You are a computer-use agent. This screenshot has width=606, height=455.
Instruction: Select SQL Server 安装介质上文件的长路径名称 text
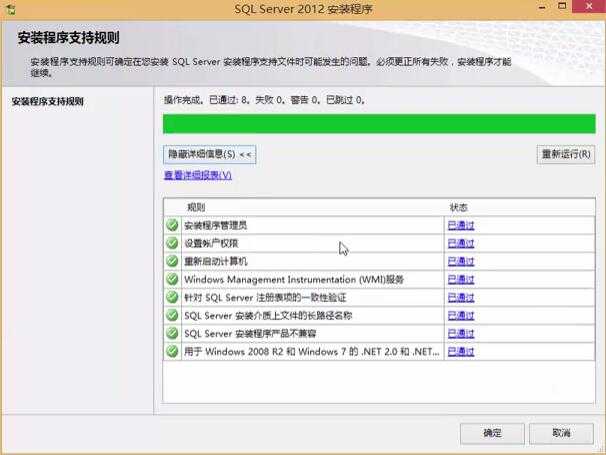click(x=268, y=316)
